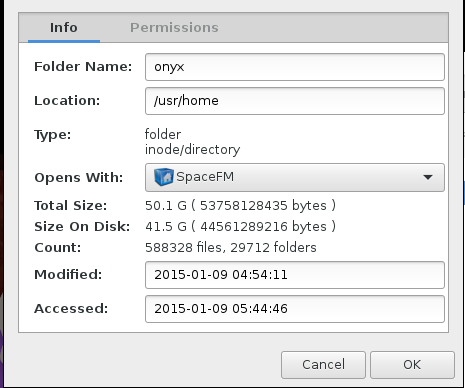Confirm the dialog with OK

412,365
